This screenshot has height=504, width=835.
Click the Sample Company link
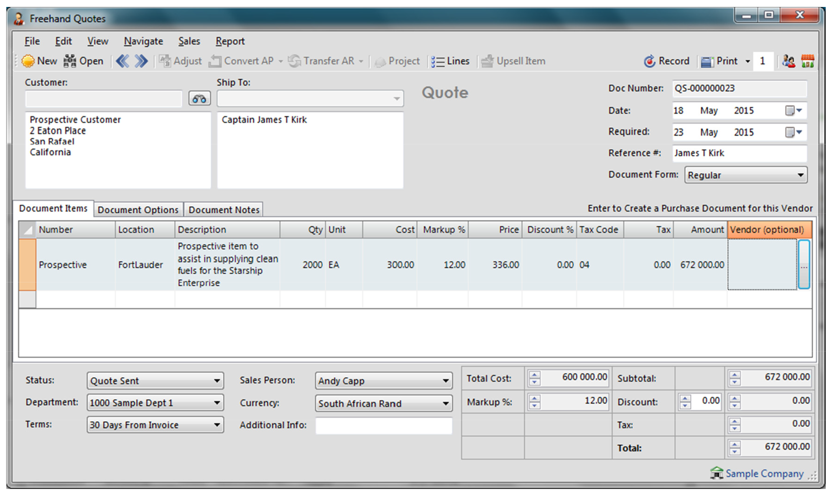click(x=764, y=474)
